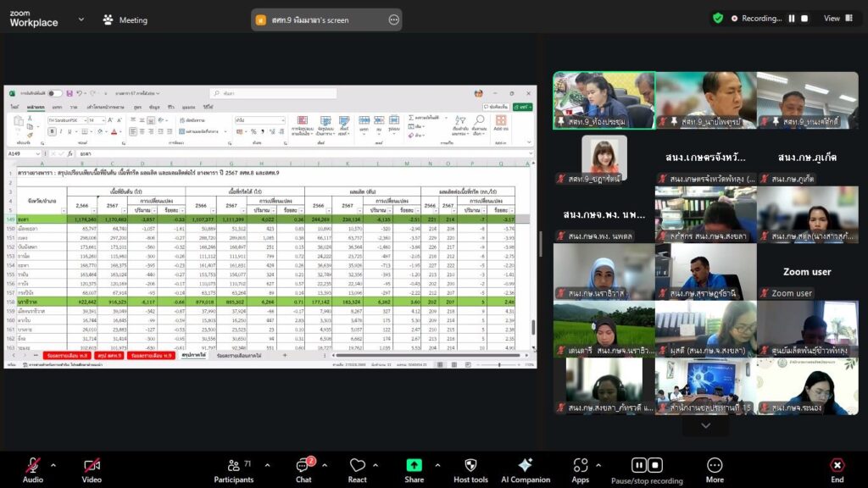Open the More options menu
Image resolution: width=868 pixels, height=488 pixels.
point(715,465)
